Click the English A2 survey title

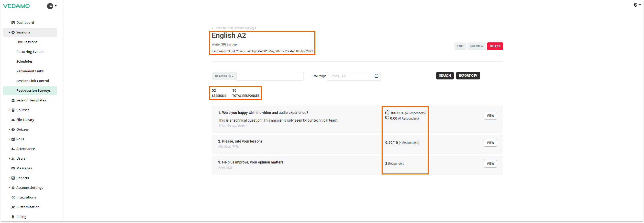[x=229, y=36]
